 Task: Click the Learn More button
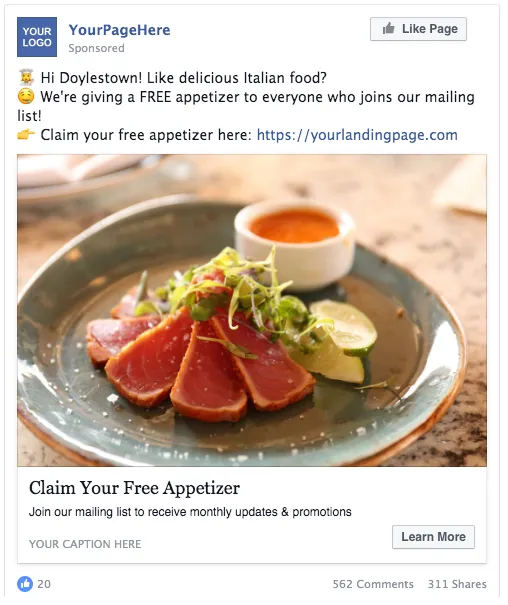tap(433, 537)
